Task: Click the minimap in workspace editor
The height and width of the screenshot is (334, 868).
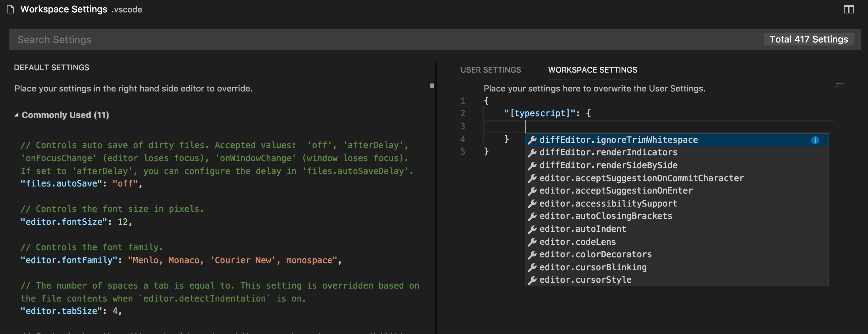Action: (x=839, y=84)
